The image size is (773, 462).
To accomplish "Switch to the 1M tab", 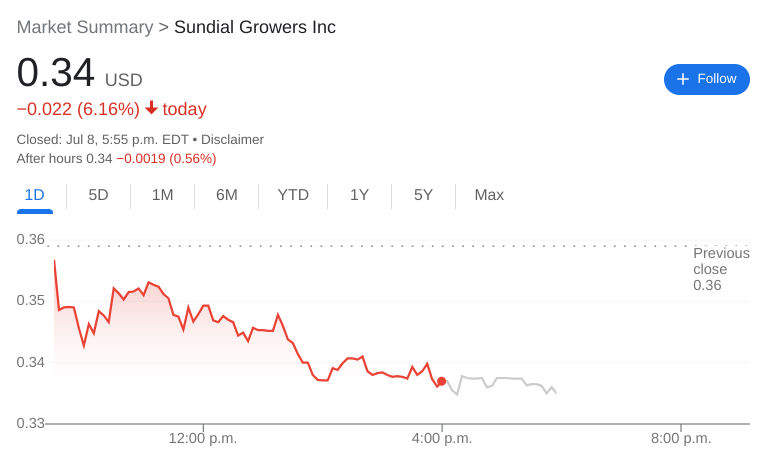I will [x=162, y=195].
